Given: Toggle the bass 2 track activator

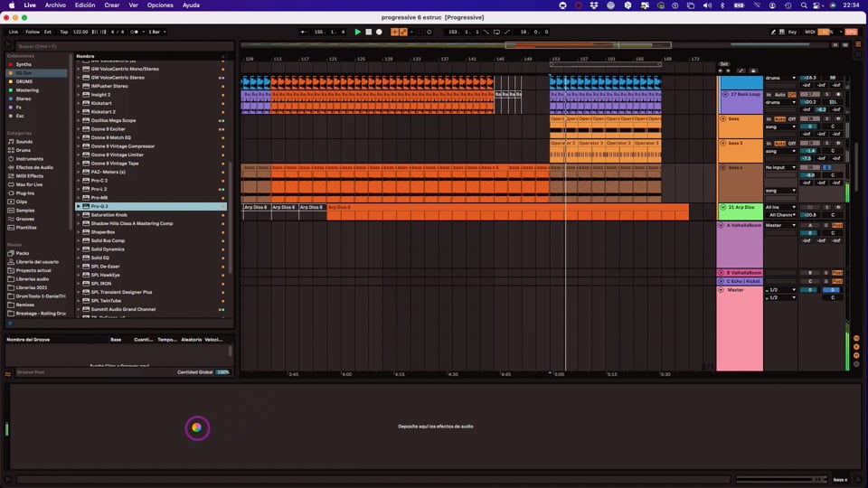Looking at the screenshot, I should 810,144.
